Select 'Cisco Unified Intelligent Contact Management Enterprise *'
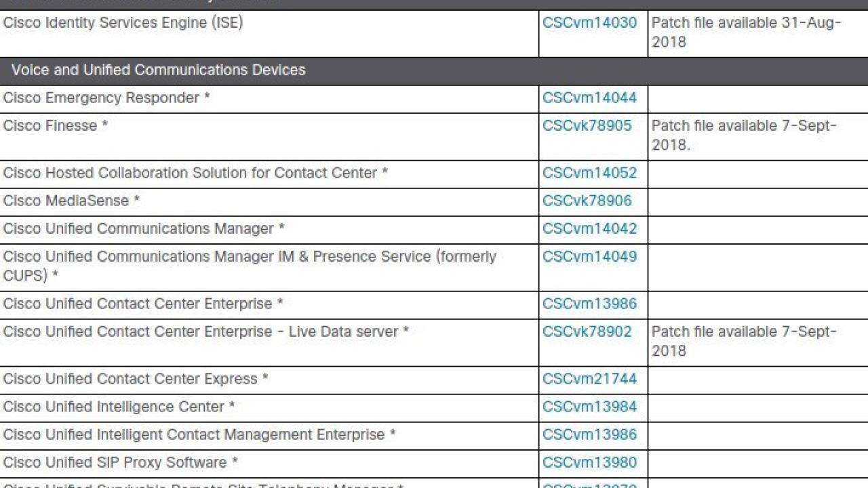The height and width of the screenshot is (488, 868). 199,434
